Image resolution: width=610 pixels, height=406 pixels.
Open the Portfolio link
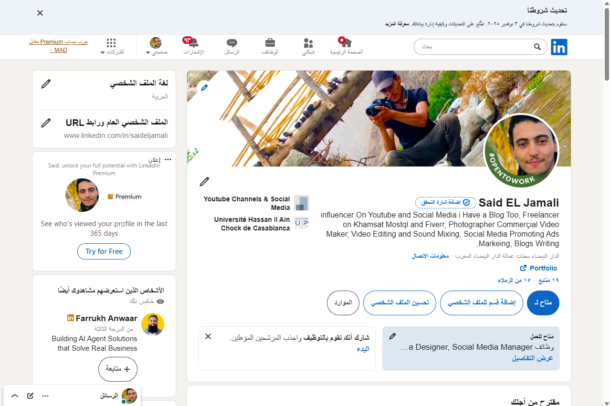(539, 268)
